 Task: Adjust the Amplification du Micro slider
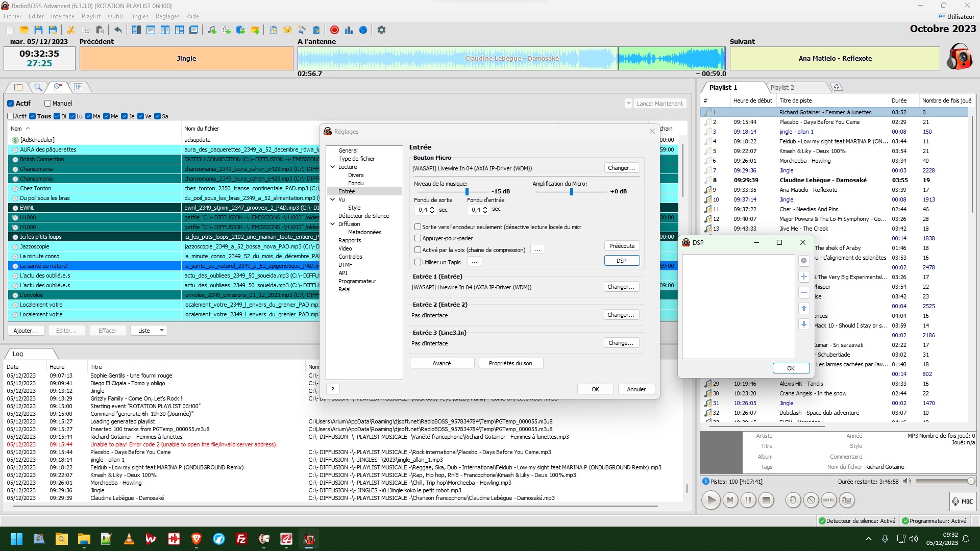(x=571, y=192)
